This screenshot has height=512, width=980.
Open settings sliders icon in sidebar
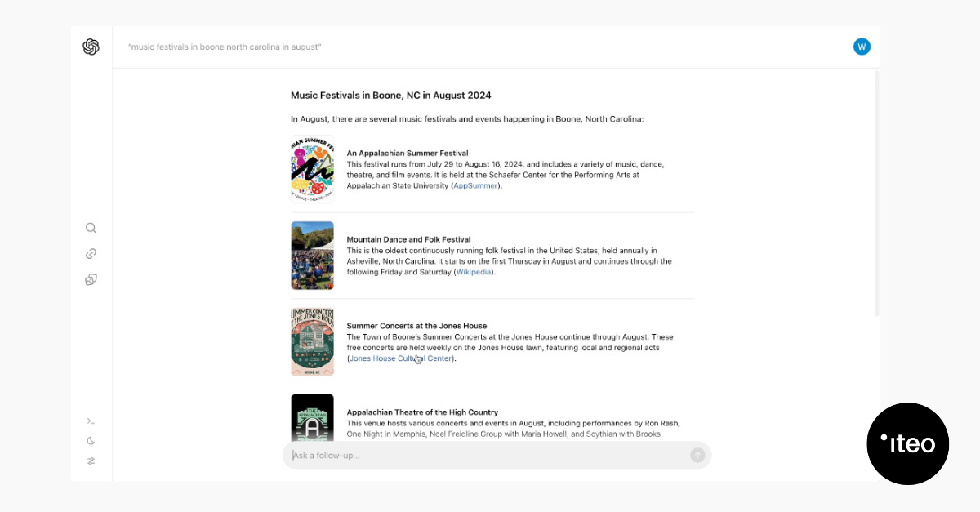pyautogui.click(x=91, y=461)
